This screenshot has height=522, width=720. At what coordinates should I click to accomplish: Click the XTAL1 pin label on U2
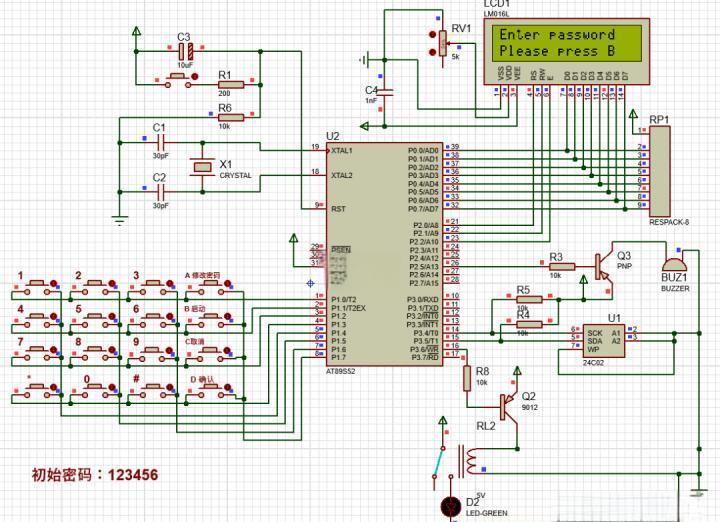(x=342, y=151)
